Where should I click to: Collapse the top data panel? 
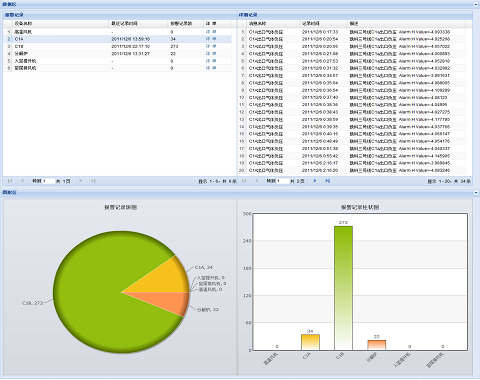click(x=476, y=4)
